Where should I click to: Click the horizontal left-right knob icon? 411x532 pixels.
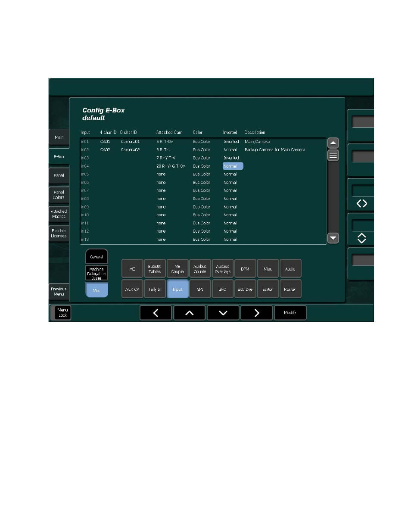pos(362,203)
